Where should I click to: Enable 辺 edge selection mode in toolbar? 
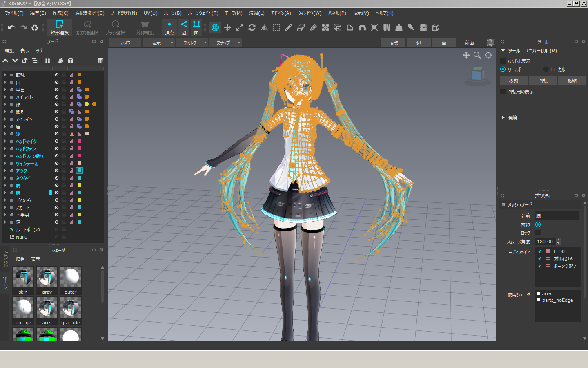184,28
